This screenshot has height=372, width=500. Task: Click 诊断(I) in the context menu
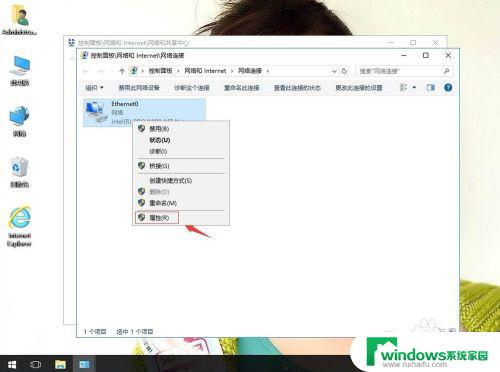[181, 151]
